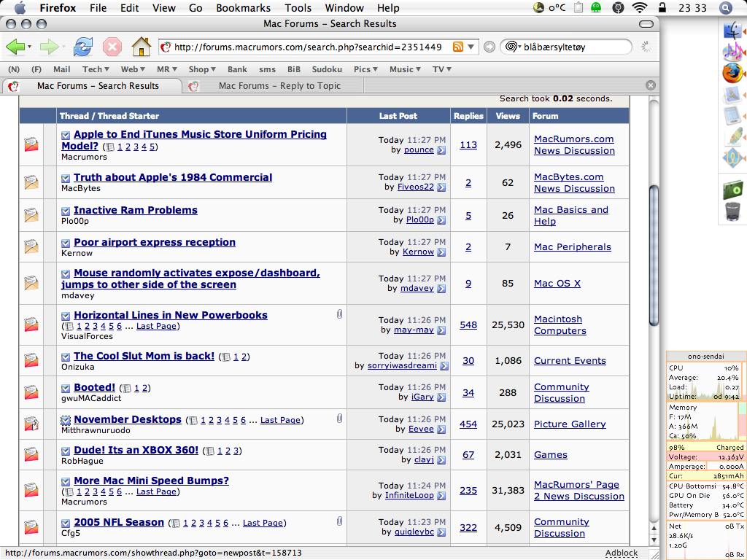This screenshot has width=747, height=560.
Task: Go to last post by iGary arrow
Action: [x=441, y=397]
